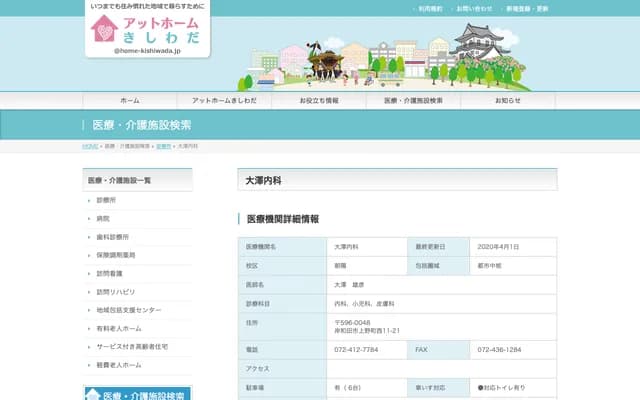Click HOME in the breadcrumb trail
Viewport: 640px width, 400px height.
point(90,146)
